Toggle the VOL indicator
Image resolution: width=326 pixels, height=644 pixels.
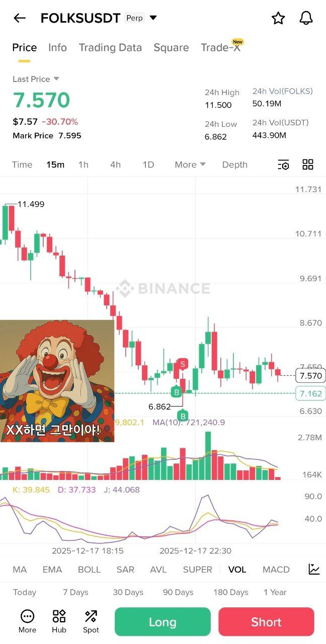click(237, 570)
